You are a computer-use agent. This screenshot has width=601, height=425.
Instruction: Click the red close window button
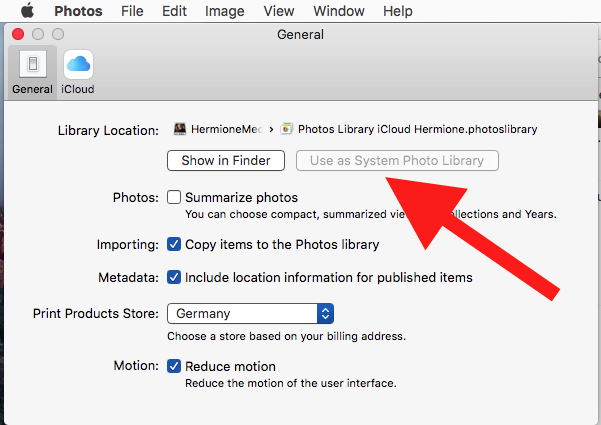click(18, 34)
